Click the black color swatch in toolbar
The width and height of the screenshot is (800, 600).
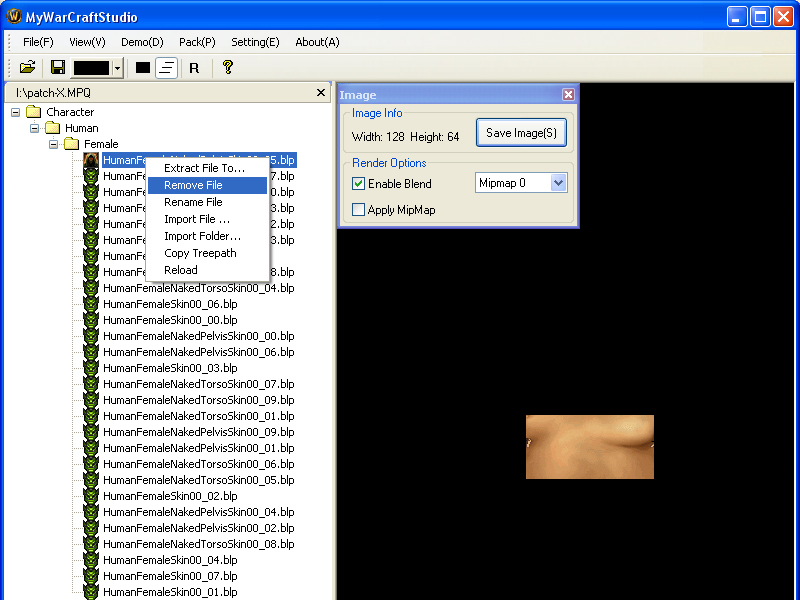tap(92, 68)
